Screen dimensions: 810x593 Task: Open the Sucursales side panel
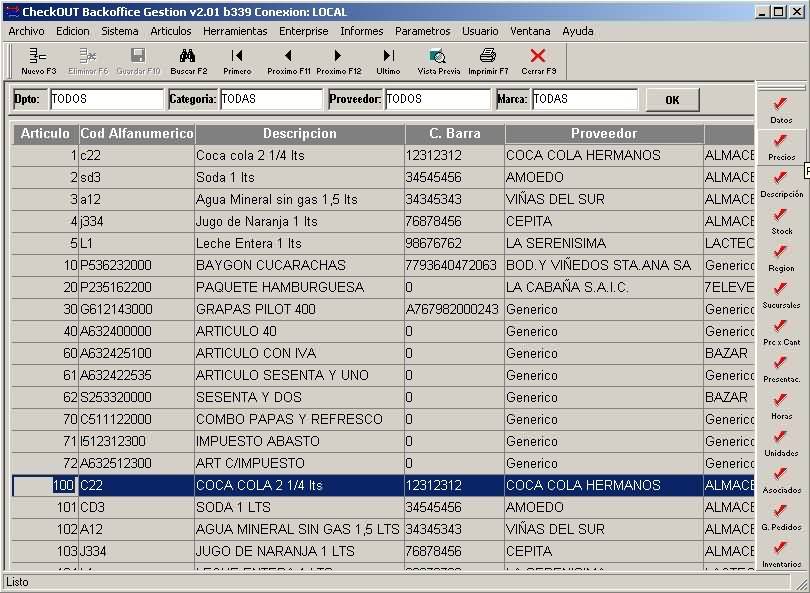(781, 296)
